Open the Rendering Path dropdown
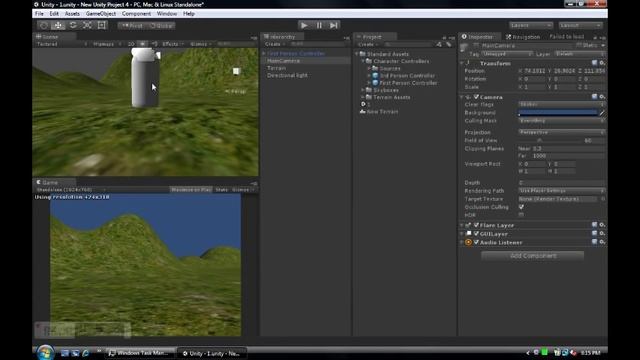 561,191
